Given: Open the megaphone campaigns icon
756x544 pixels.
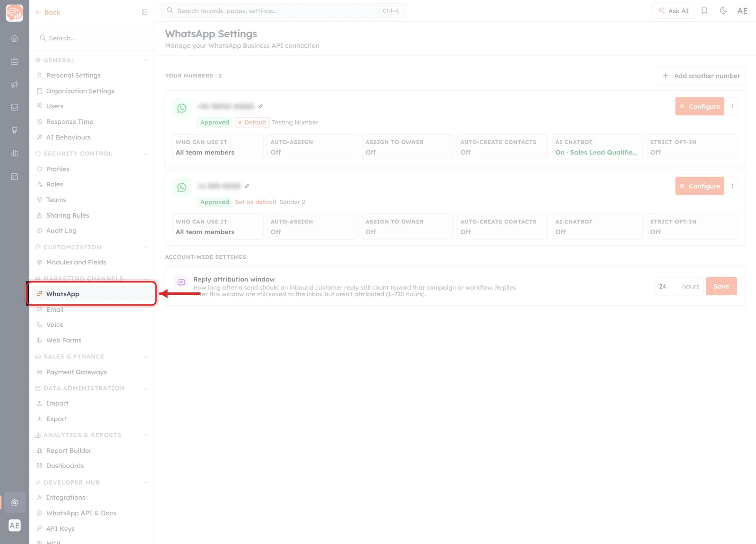Looking at the screenshot, I should click(x=15, y=85).
